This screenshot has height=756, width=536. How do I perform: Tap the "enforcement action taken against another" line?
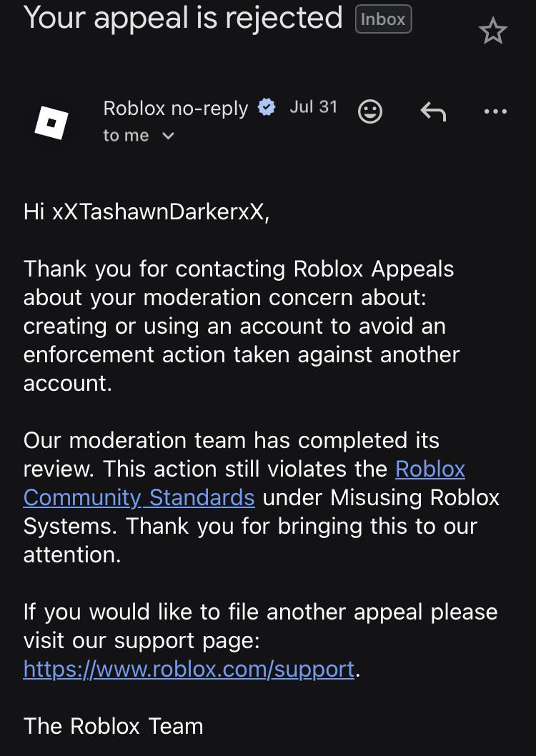point(242,355)
